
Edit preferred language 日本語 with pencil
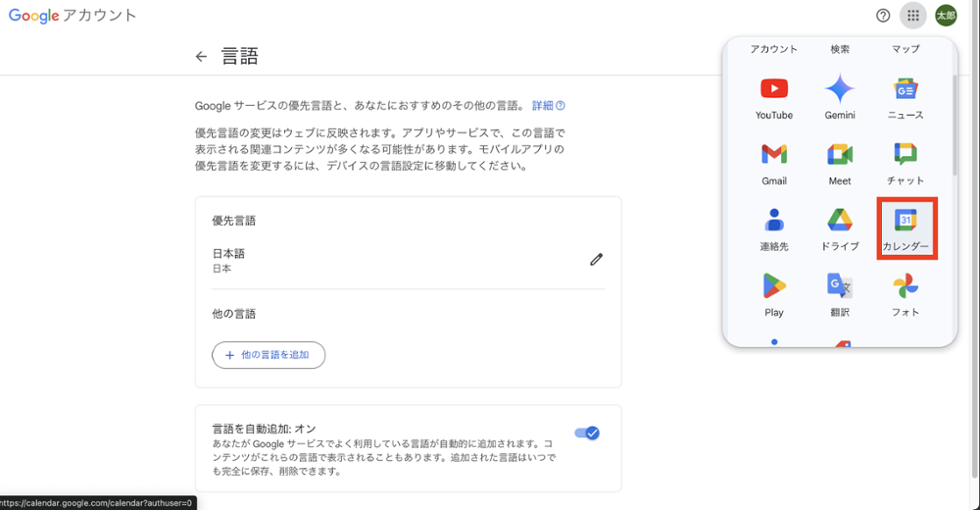(596, 260)
